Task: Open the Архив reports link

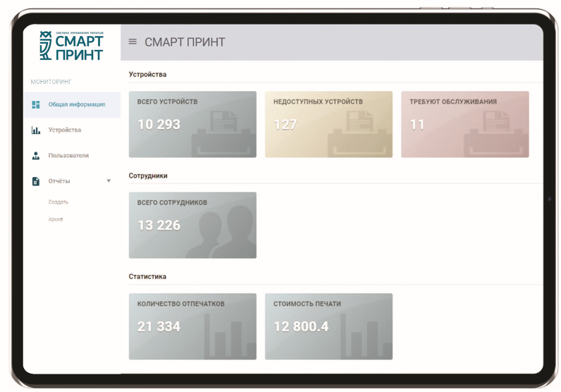Action: point(56,219)
